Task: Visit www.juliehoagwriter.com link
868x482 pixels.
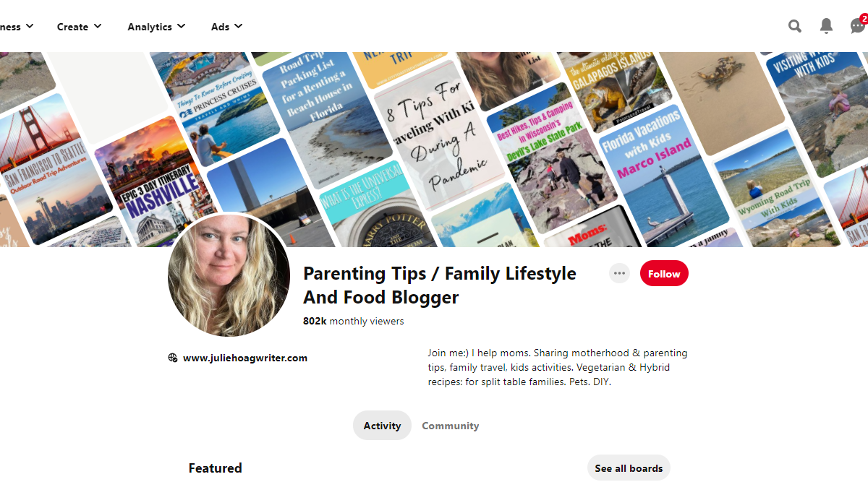Action: coord(245,358)
